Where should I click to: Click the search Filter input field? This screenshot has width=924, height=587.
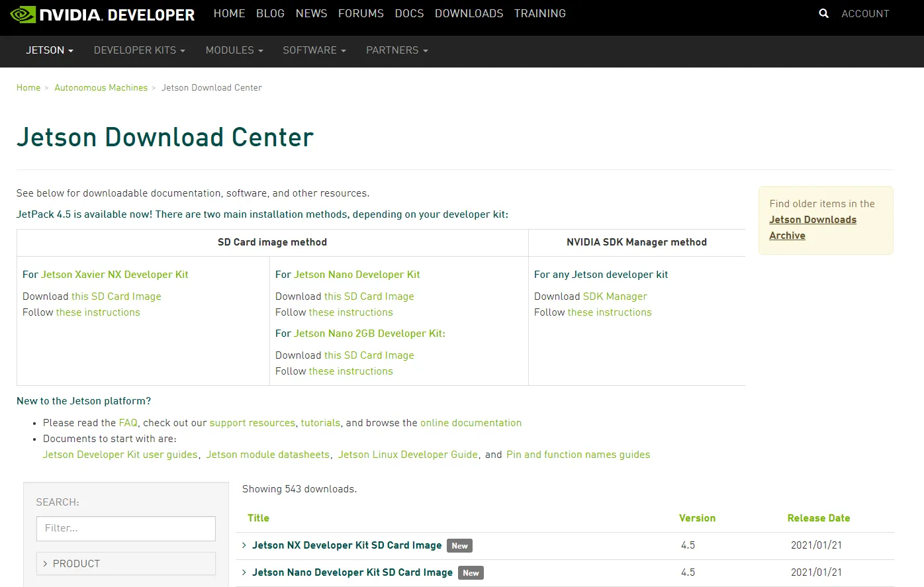pos(126,529)
